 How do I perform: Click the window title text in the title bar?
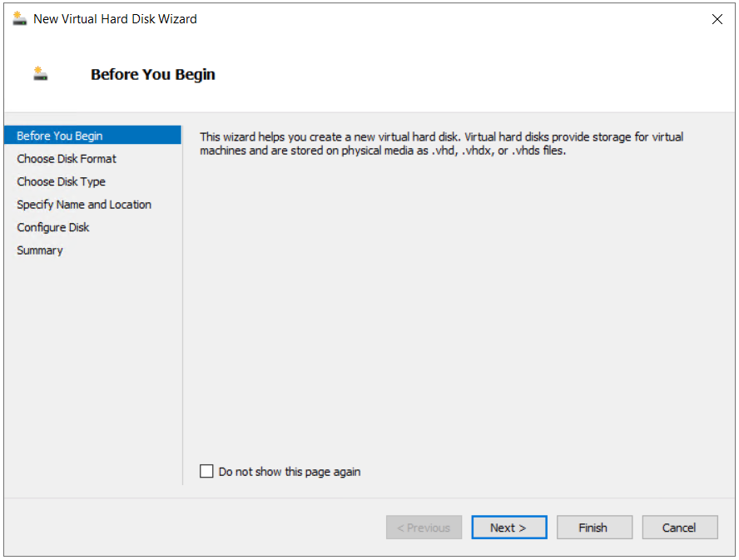[x=115, y=18]
